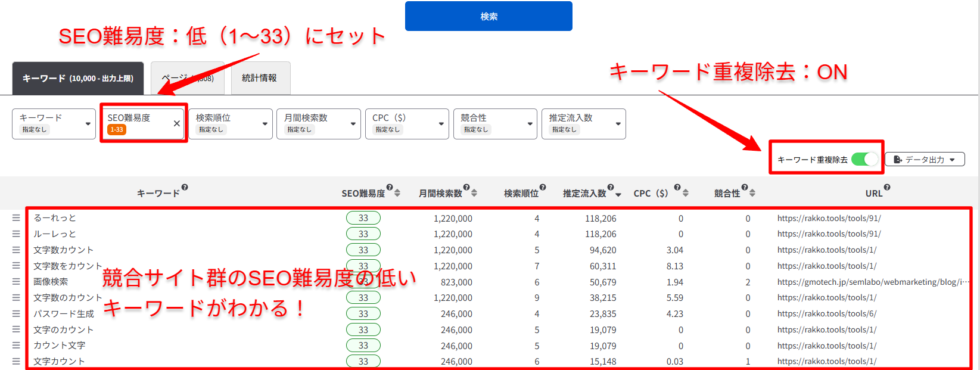Click the help icon beside 検索順位 header

[543, 188]
